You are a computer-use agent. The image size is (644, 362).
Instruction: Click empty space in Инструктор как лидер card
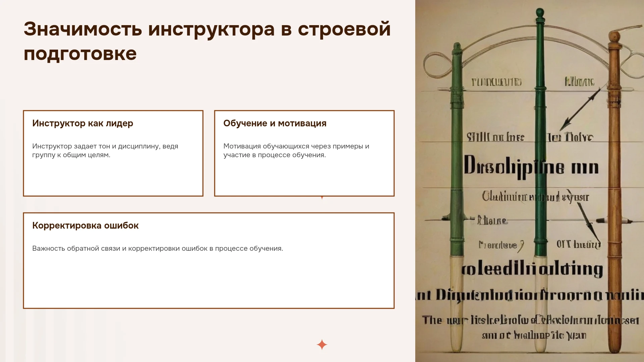pyautogui.click(x=113, y=178)
